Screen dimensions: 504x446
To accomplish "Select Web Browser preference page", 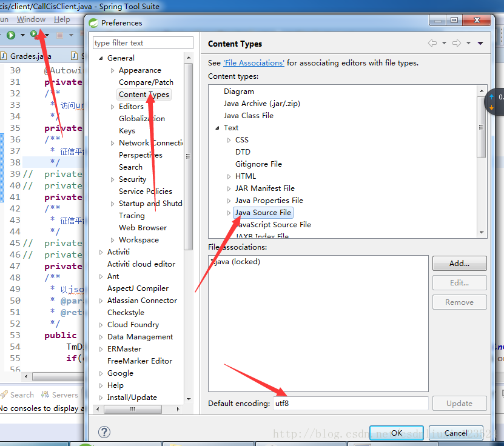I will [143, 228].
